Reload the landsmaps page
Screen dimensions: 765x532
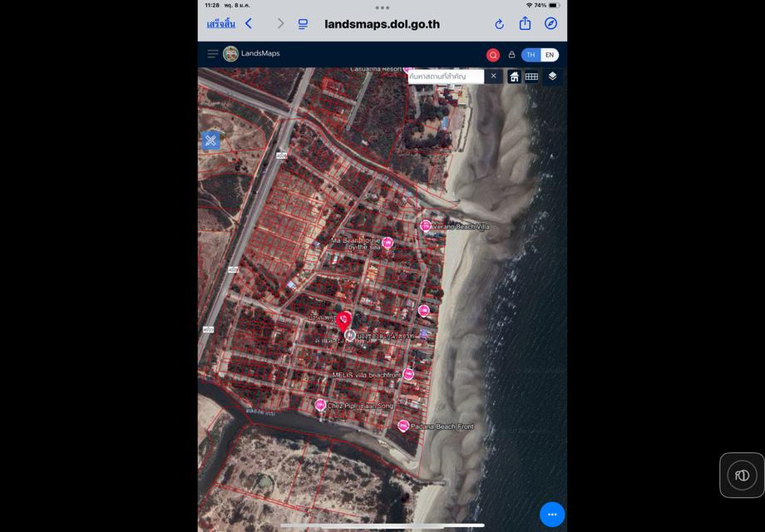pos(499,24)
